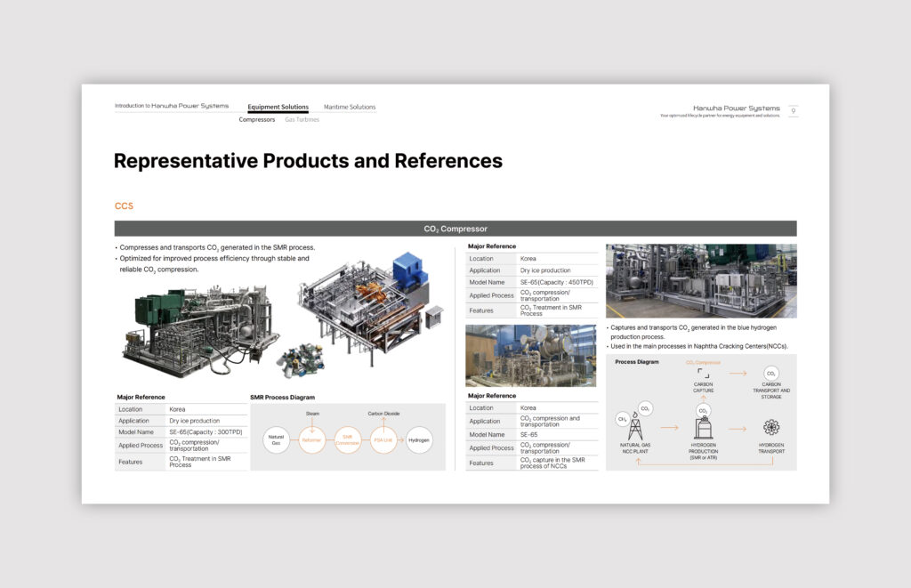Viewport: 911px width, 588px height.
Task: Click the CH4 molecule bubble icon
Action: pos(622,417)
